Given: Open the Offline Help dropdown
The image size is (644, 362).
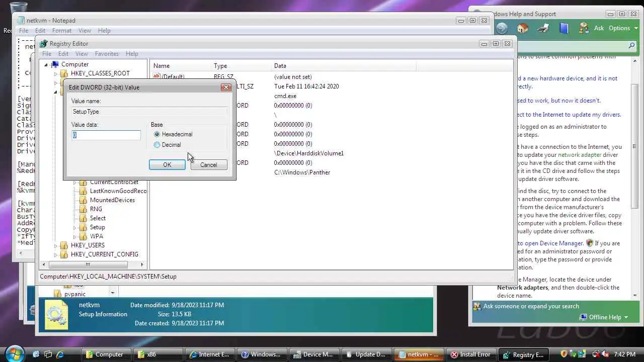Looking at the screenshot, I should [604, 317].
